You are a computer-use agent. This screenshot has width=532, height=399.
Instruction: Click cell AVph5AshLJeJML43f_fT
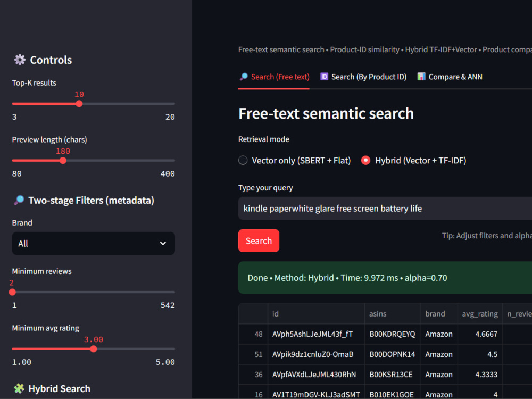[x=316, y=334]
